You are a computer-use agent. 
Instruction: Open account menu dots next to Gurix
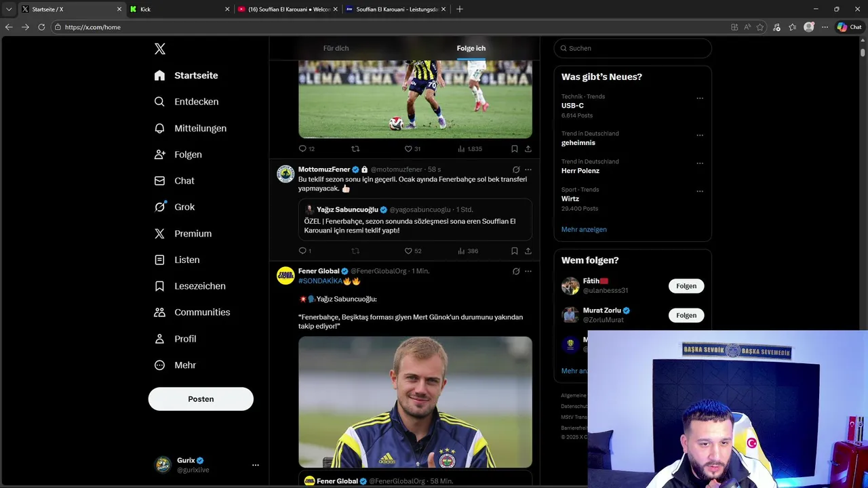coord(256,465)
